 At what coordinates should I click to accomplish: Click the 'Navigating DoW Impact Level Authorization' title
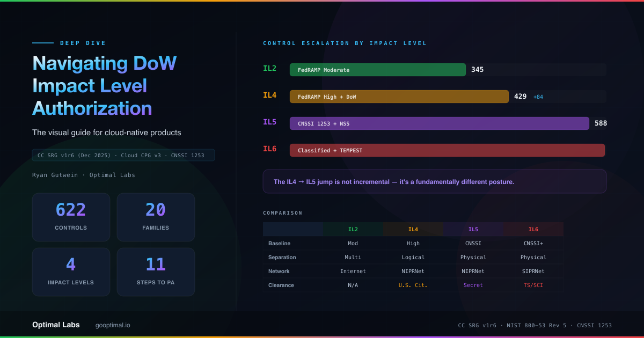[104, 86]
